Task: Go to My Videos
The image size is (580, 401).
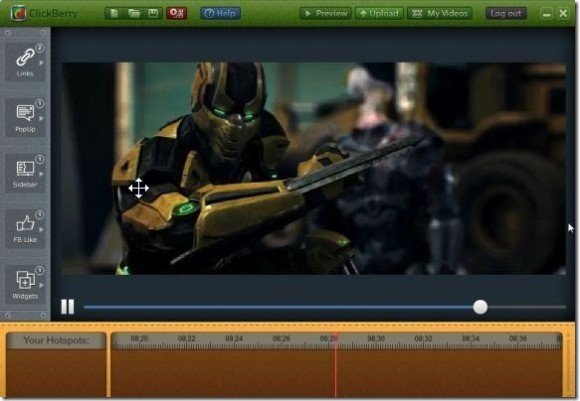Action: (x=440, y=14)
